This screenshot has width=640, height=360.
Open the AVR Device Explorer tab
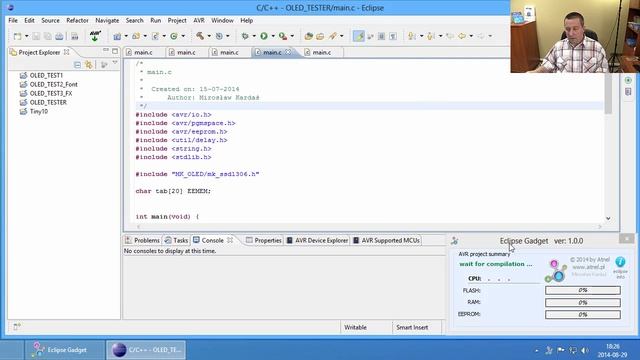point(317,240)
